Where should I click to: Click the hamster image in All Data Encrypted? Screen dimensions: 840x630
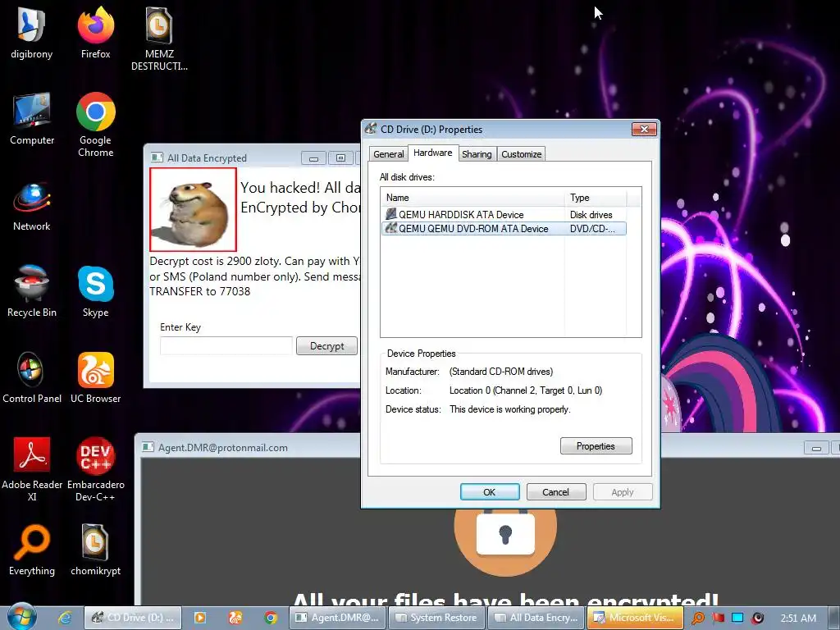point(193,209)
